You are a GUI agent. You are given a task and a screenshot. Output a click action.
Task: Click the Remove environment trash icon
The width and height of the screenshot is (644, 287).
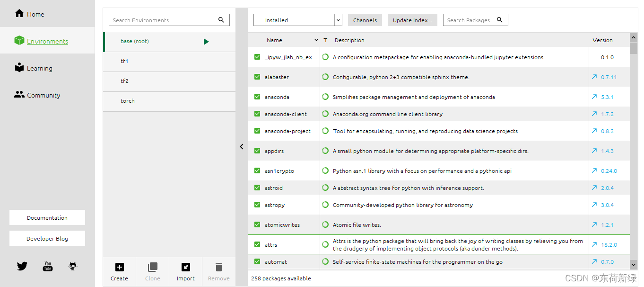218,267
